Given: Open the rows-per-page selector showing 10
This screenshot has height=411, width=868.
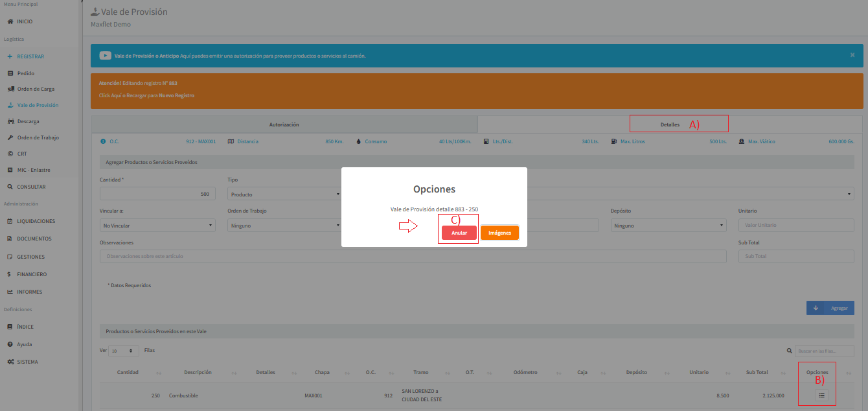Looking at the screenshot, I should pos(124,351).
